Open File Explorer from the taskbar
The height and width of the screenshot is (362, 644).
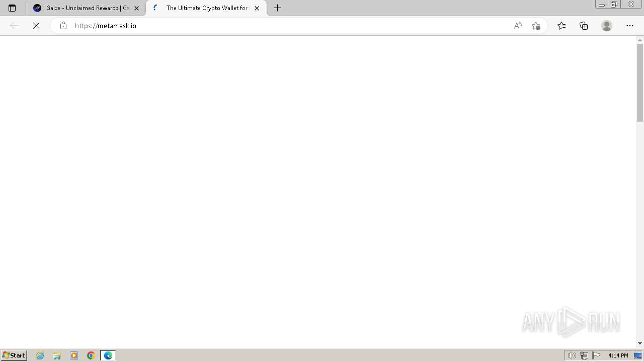click(57, 355)
